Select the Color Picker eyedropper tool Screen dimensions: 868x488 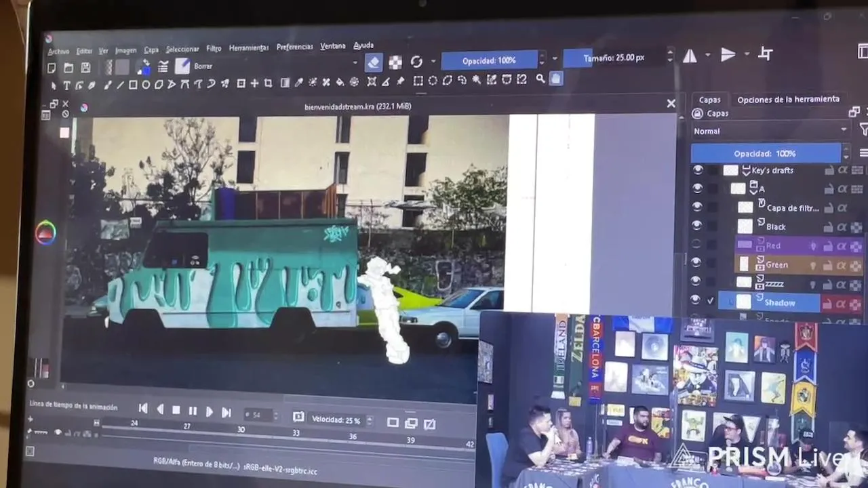298,83
